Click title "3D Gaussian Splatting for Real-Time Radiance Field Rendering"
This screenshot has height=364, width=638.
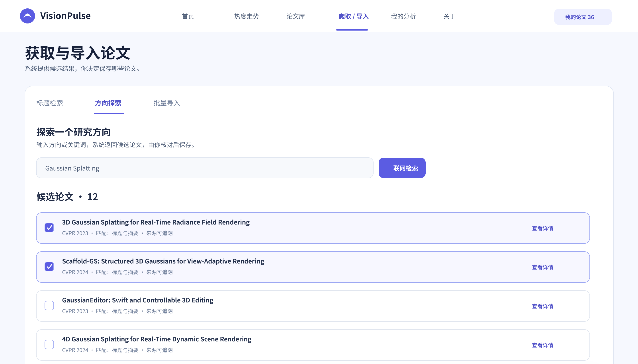(156, 222)
